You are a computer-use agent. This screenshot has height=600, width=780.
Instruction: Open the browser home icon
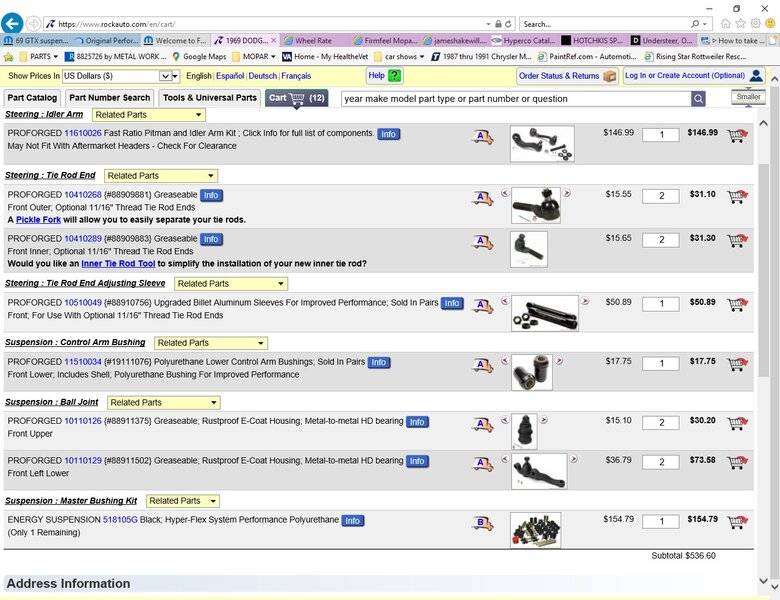point(726,23)
